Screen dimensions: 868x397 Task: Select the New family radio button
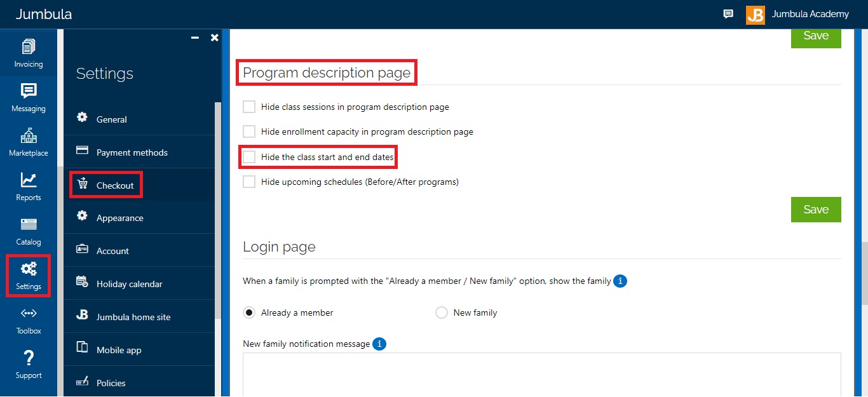[441, 313]
